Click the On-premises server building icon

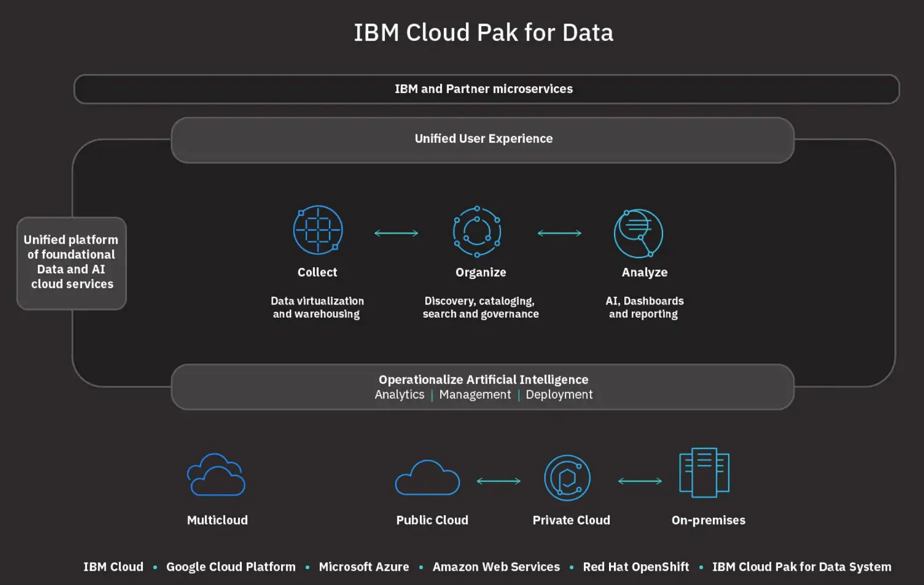(704, 473)
